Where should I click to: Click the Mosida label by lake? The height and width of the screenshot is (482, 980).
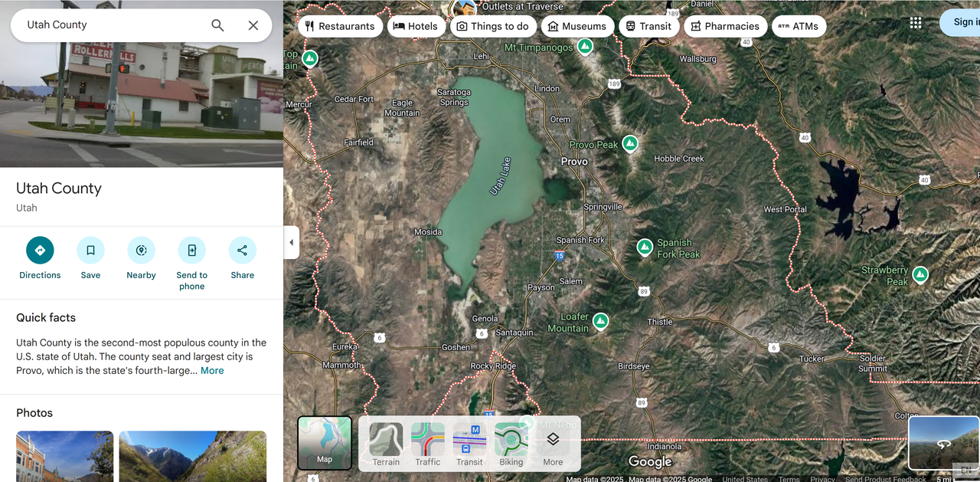pos(428,232)
